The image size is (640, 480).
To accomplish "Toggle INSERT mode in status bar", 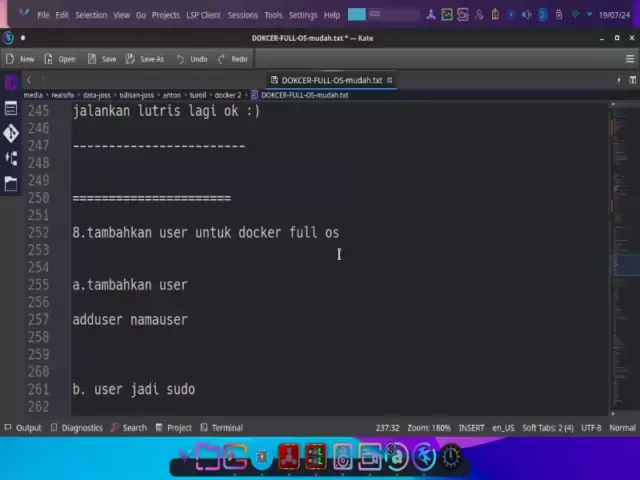I will click(471, 428).
